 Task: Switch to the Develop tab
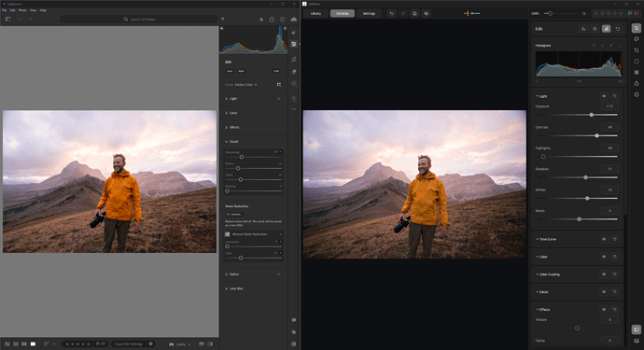(x=343, y=14)
